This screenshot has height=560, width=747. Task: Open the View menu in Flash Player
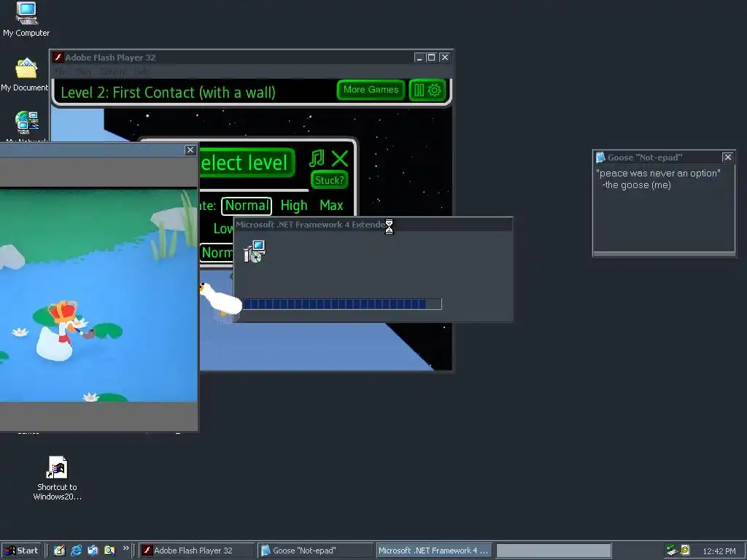(83, 71)
